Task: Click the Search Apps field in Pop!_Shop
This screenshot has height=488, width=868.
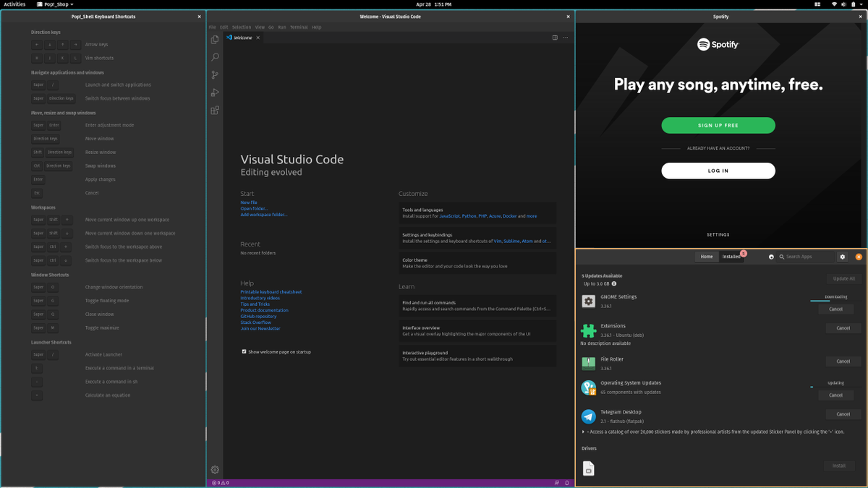Action: tap(803, 257)
